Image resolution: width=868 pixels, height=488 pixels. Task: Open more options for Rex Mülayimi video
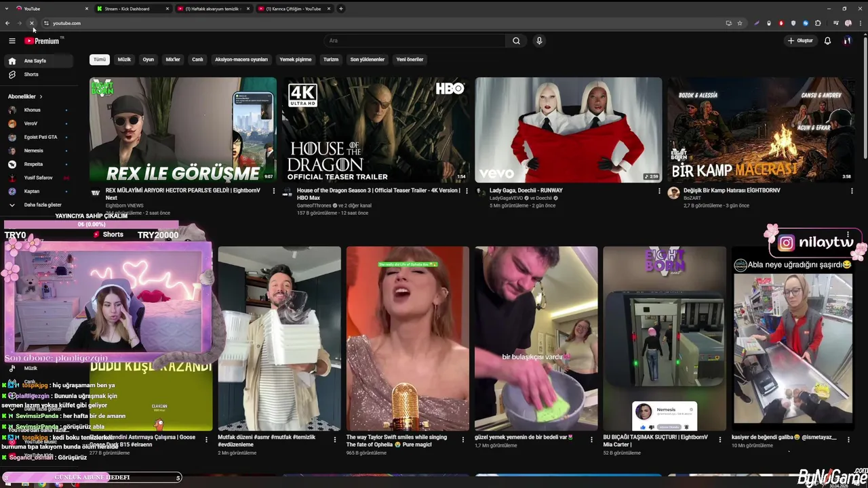(x=273, y=191)
